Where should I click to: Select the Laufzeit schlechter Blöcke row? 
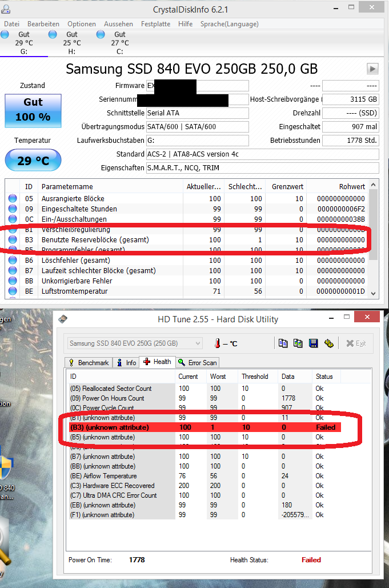pyautogui.click(x=187, y=270)
